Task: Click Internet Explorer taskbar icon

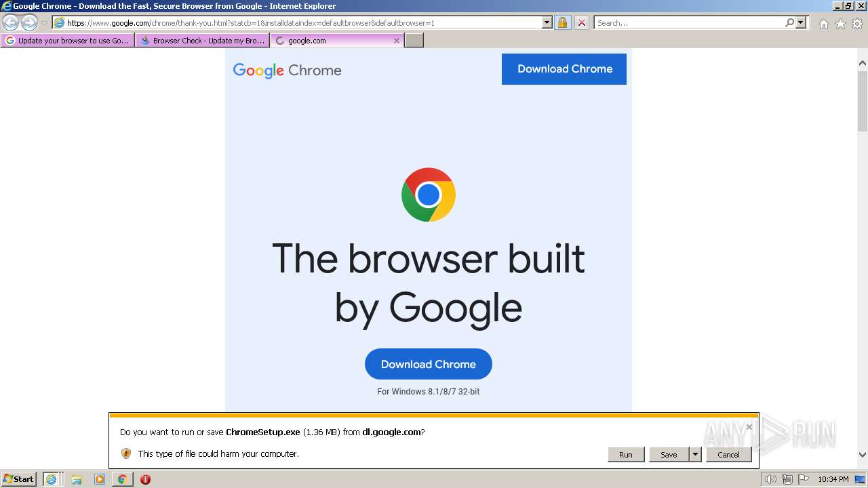Action: click(x=52, y=479)
